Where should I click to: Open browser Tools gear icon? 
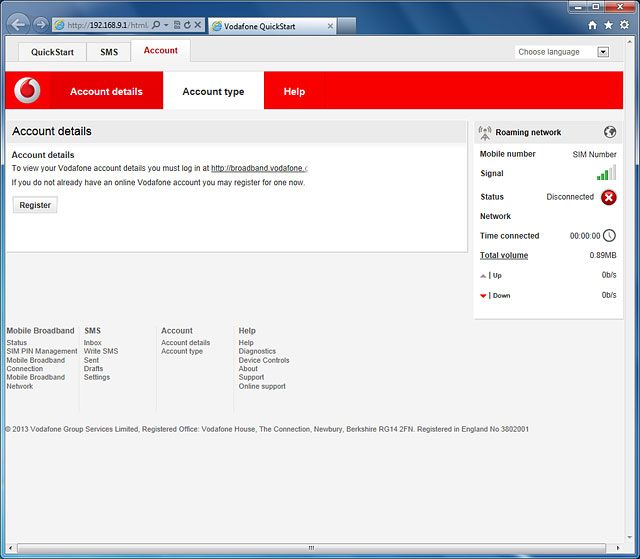624,25
